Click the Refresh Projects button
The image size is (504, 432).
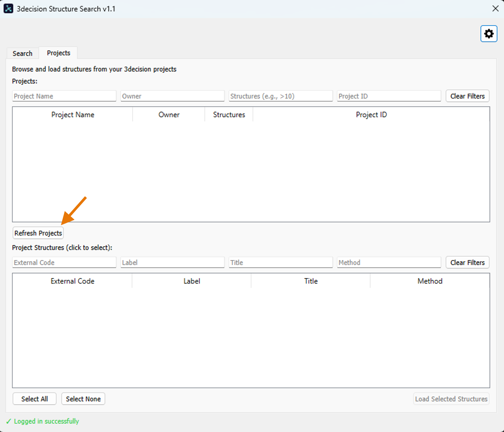38,233
